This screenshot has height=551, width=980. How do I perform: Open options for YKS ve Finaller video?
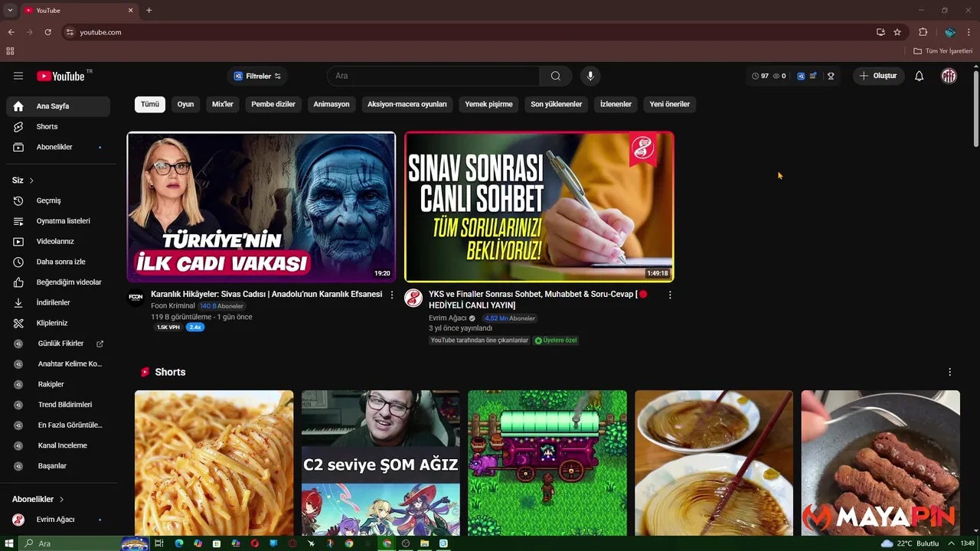pyautogui.click(x=670, y=295)
